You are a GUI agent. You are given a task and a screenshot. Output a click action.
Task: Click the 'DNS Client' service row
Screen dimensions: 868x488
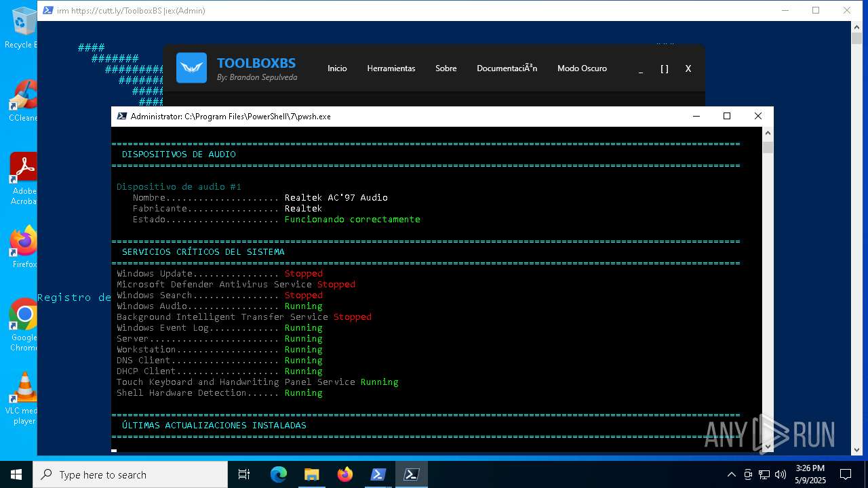(x=220, y=360)
